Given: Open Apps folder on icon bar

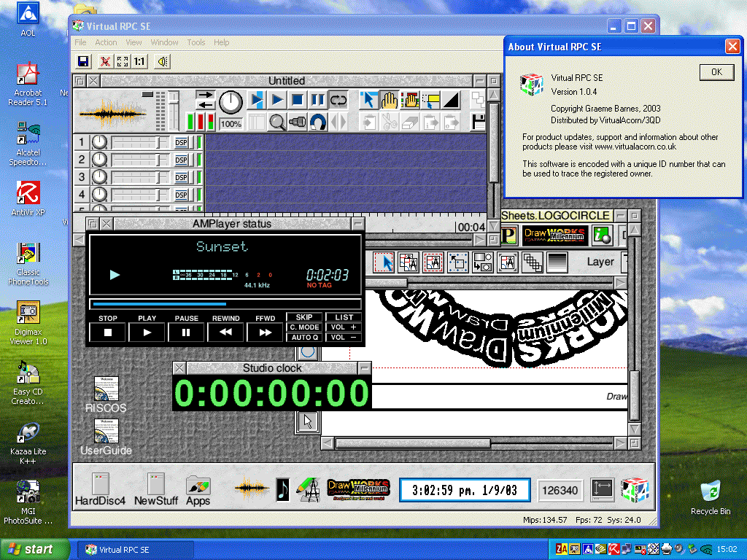Looking at the screenshot, I should tap(198, 489).
